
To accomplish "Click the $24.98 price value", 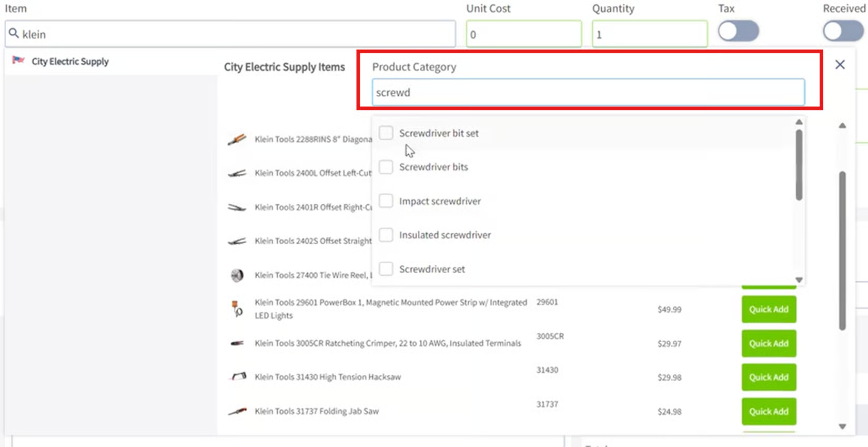I will (669, 412).
